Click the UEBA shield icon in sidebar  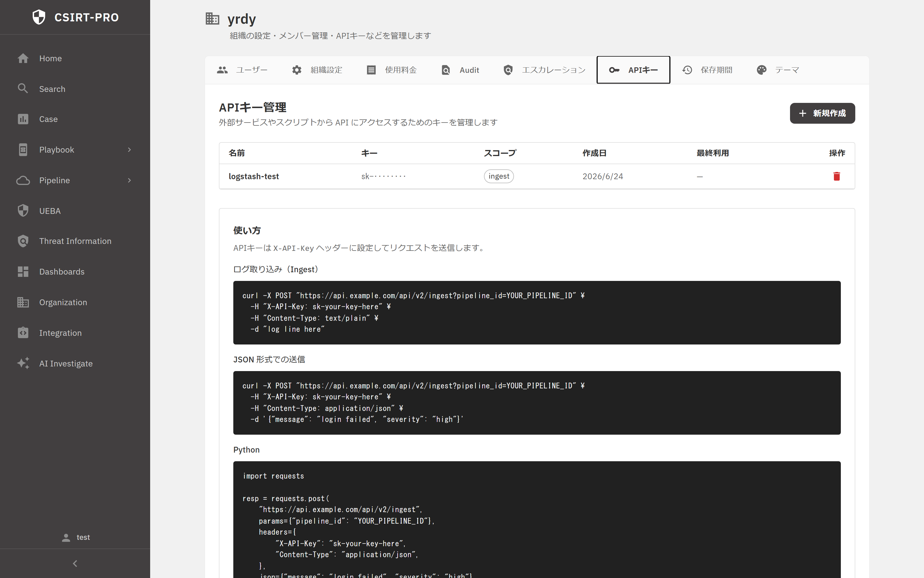(23, 211)
